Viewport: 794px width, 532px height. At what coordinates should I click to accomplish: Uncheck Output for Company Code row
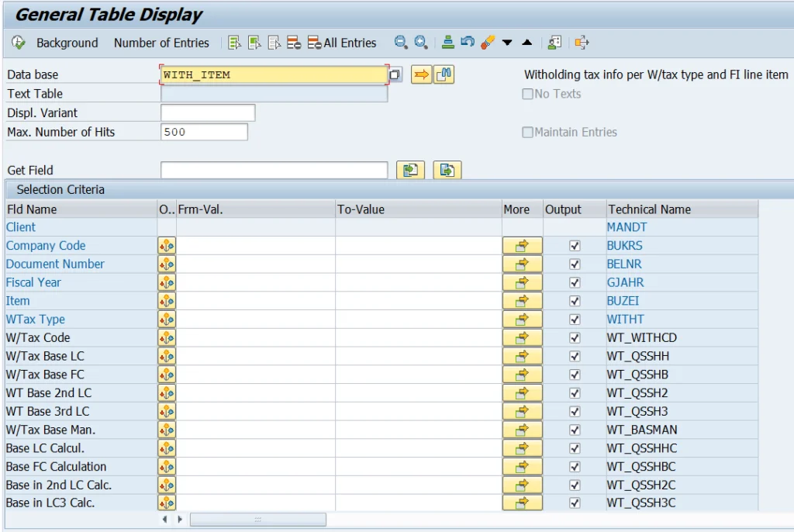pos(575,246)
